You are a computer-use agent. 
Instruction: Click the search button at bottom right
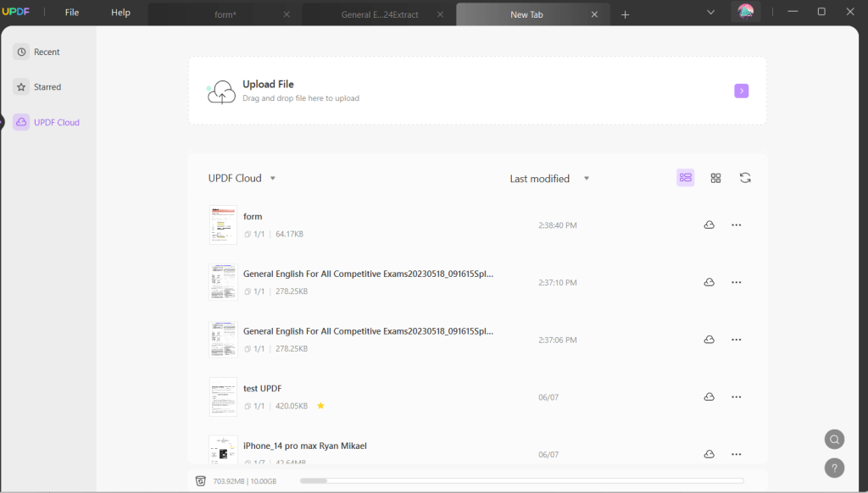(834, 440)
